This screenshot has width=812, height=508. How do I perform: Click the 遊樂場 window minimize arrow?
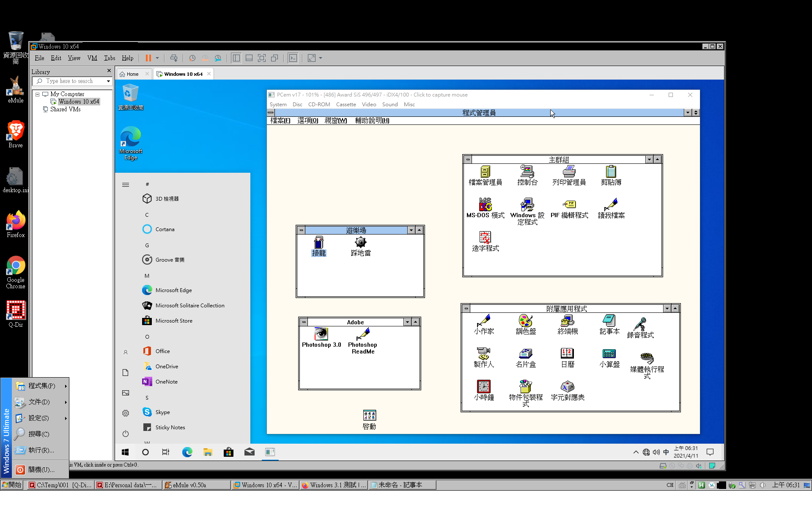point(411,230)
